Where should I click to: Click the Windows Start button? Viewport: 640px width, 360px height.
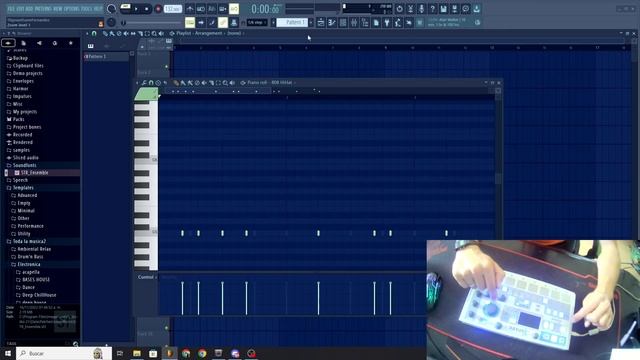(8, 353)
